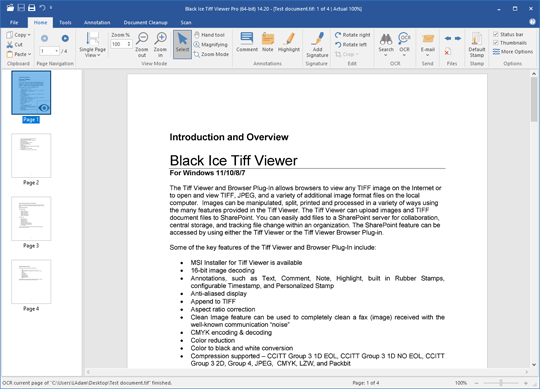The width and height of the screenshot is (540, 389).
Task: Click the Save icon in title bar
Action: [21, 8]
